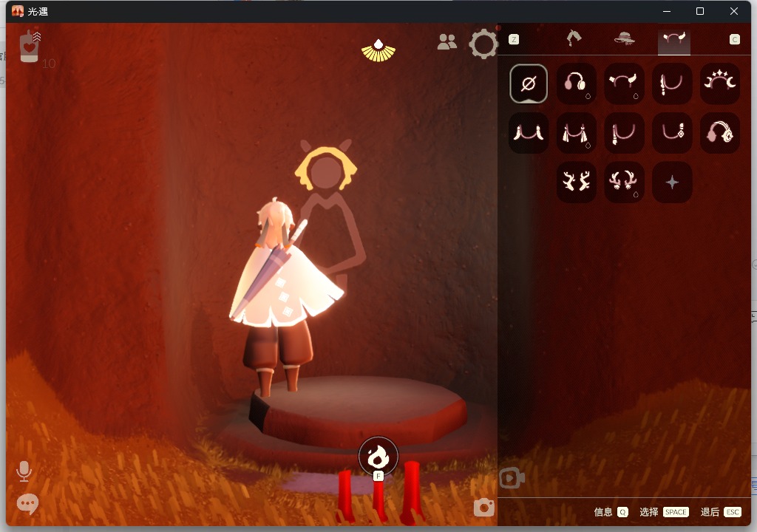This screenshot has width=757, height=532.
Task: Open the settings gear icon
Action: 483,44
